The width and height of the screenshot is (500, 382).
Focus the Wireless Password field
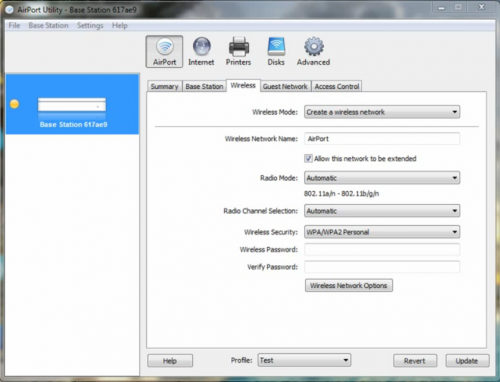coord(382,249)
